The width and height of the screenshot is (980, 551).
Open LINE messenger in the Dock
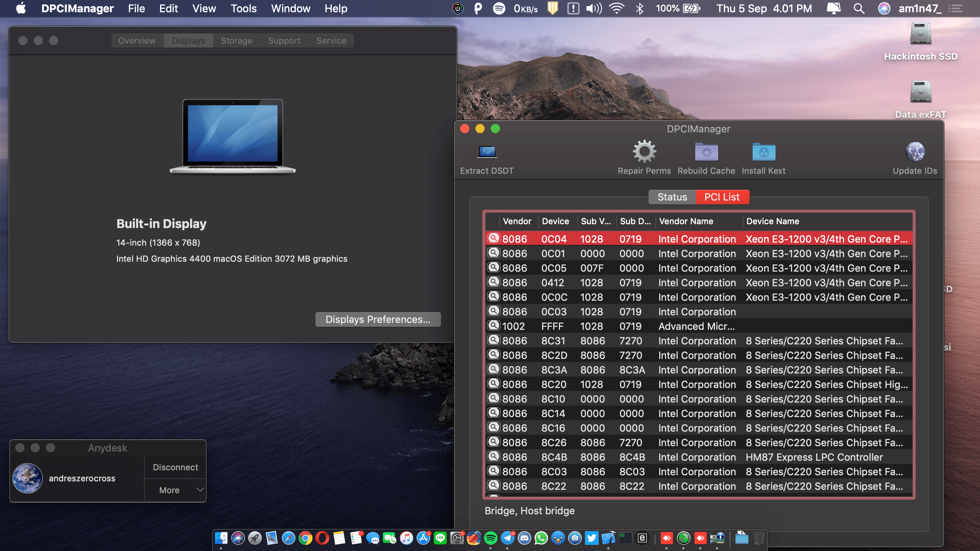click(x=440, y=538)
